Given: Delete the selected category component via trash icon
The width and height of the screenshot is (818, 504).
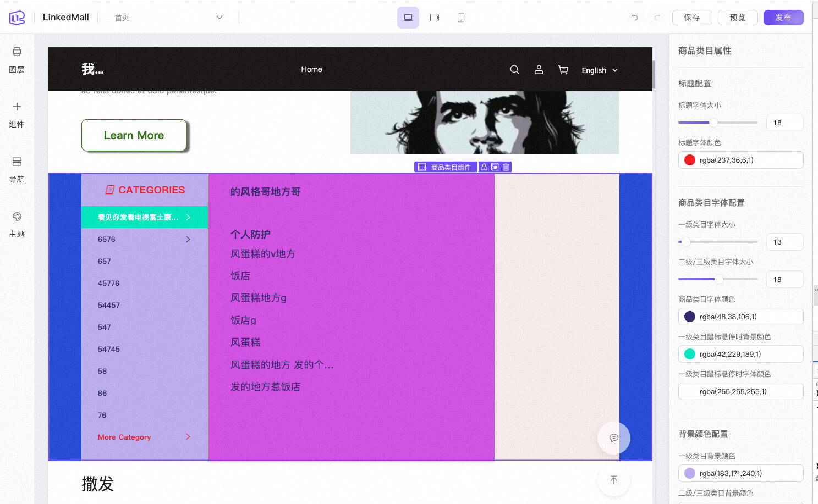Looking at the screenshot, I should [506, 167].
